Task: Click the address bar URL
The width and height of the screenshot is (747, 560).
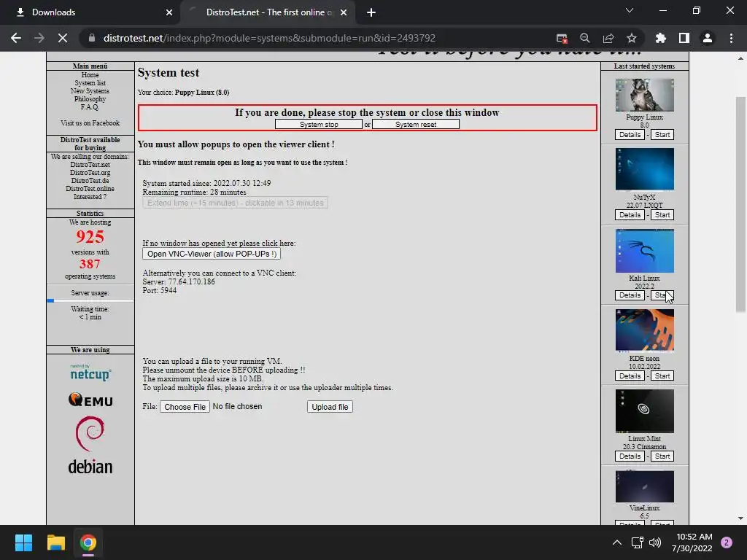Action: tap(270, 38)
